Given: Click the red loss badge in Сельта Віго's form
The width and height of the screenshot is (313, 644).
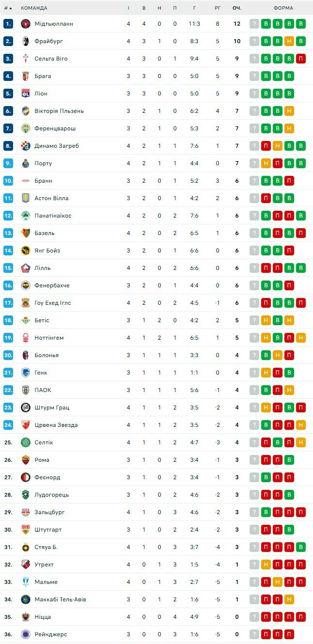Looking at the screenshot, I should pos(301,59).
